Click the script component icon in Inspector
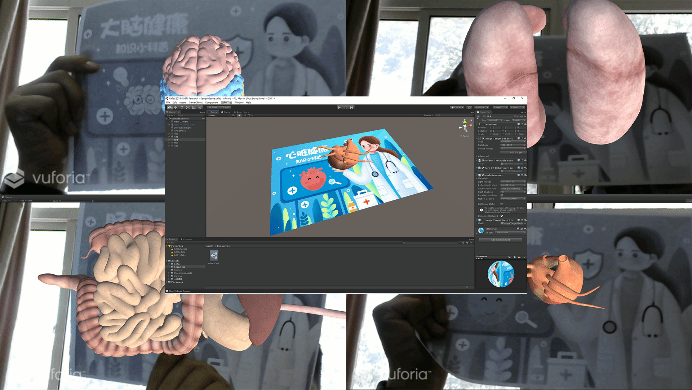This screenshot has width=692, height=390. tap(480, 160)
